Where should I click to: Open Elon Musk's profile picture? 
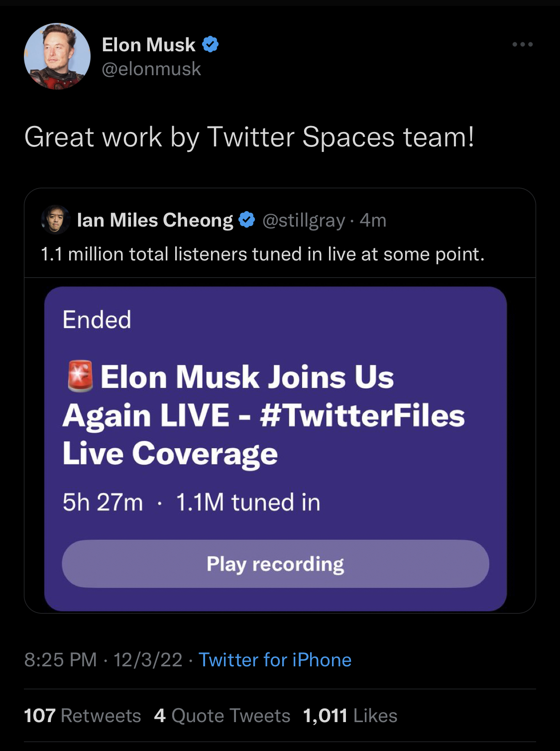[57, 56]
